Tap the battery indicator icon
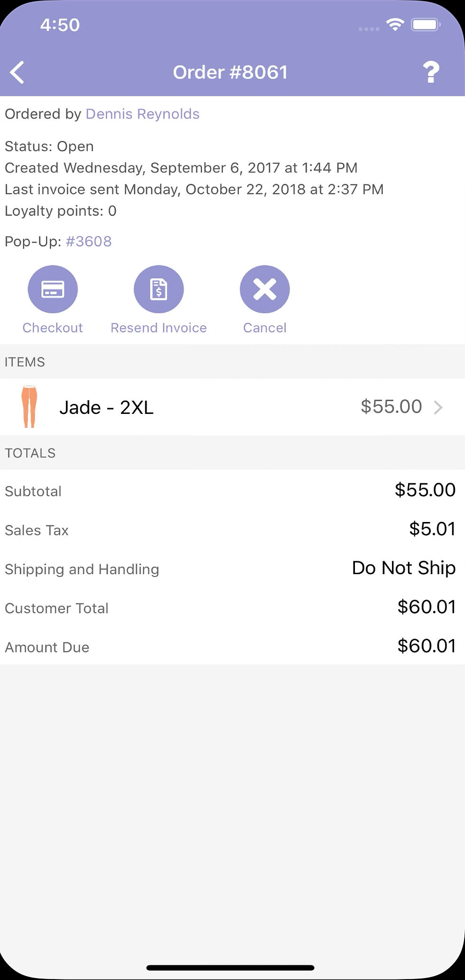The height and width of the screenshot is (980, 465). coord(426,24)
